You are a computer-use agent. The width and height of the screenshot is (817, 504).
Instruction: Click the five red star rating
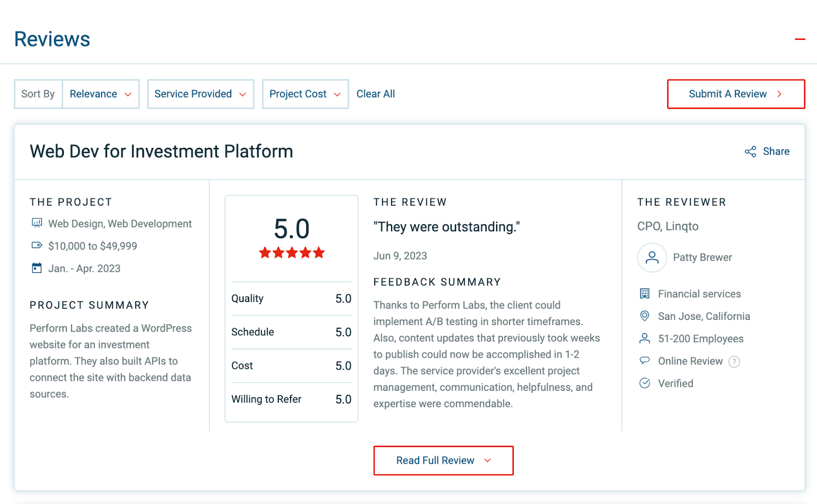[x=292, y=253]
